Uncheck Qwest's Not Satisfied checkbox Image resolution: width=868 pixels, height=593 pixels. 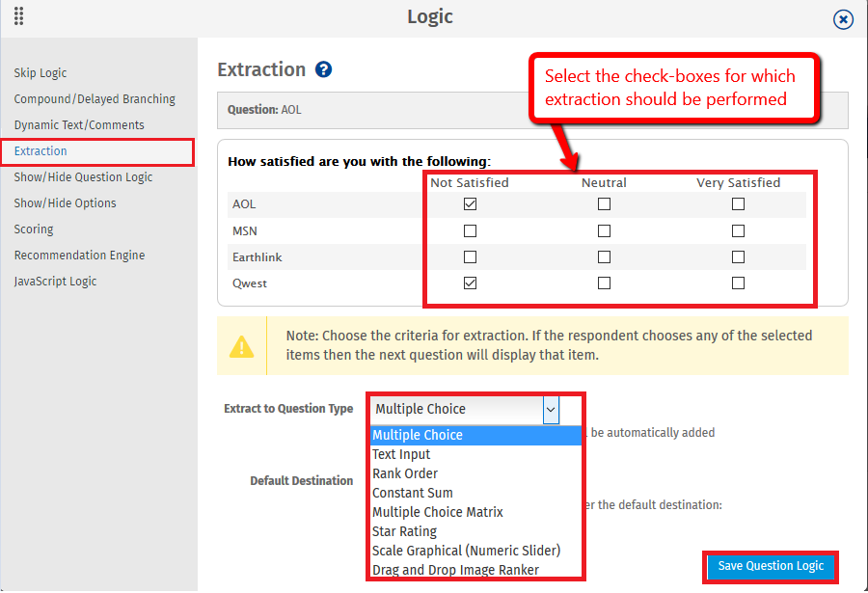(x=470, y=283)
